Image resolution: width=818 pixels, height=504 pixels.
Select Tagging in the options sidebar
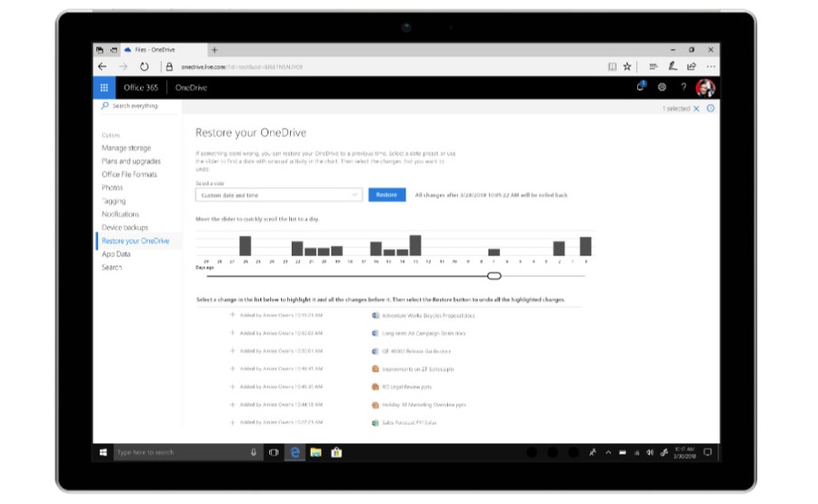click(114, 201)
